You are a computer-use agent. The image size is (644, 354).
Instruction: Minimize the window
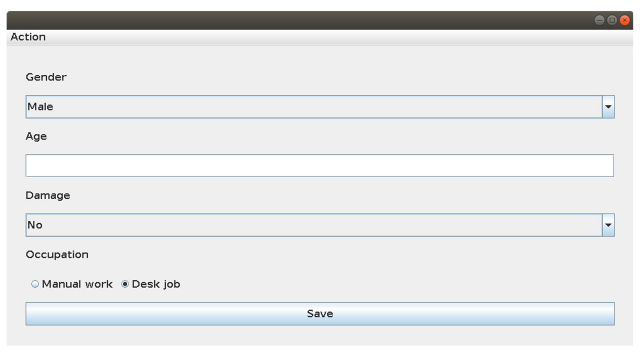coord(599,20)
